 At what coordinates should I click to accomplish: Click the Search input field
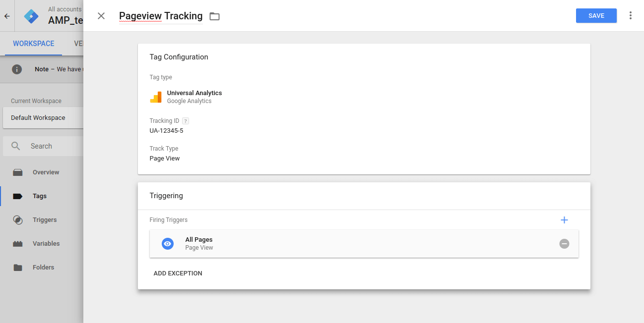(50, 146)
